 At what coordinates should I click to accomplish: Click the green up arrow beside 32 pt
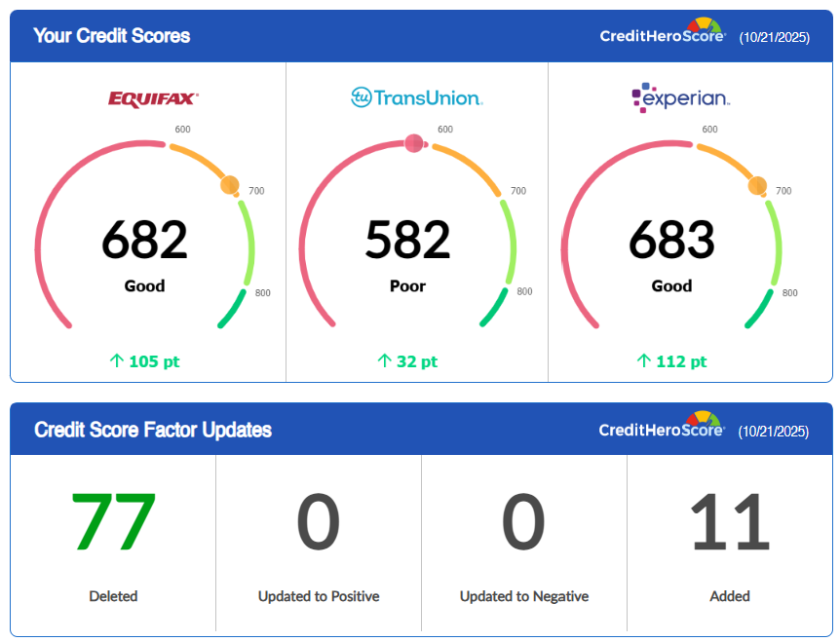[x=384, y=361]
